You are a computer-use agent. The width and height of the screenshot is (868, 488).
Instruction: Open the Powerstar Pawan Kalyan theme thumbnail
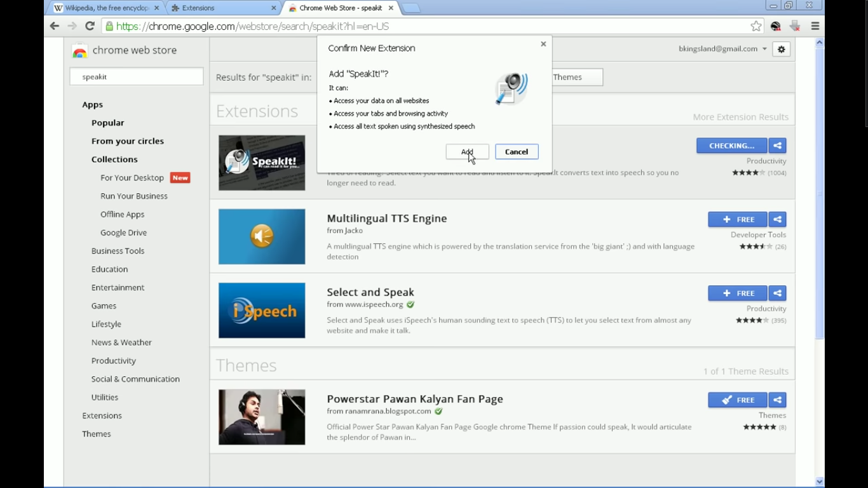[x=262, y=417]
